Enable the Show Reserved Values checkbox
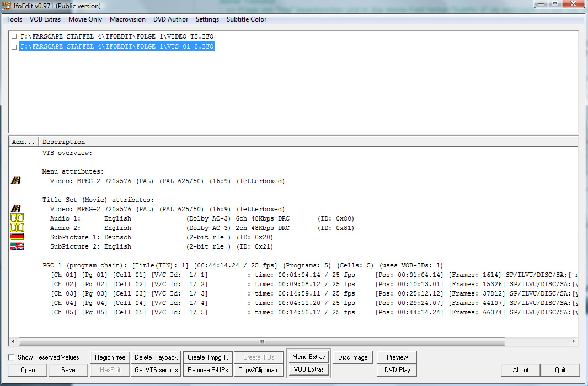 point(12,357)
